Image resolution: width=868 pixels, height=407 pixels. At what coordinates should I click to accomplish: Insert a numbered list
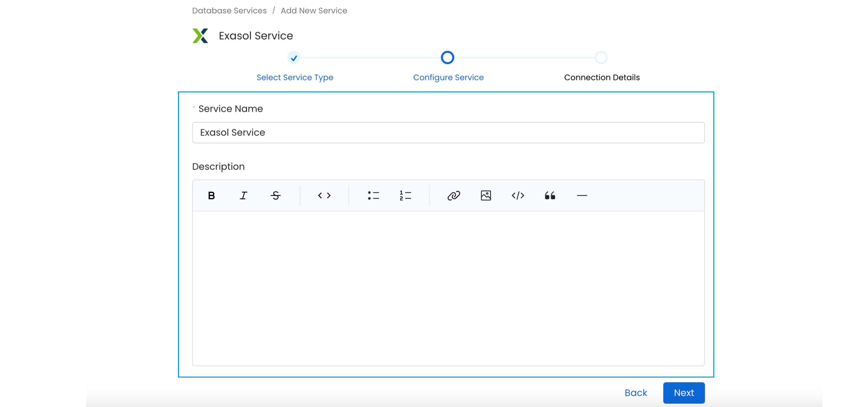tap(405, 195)
